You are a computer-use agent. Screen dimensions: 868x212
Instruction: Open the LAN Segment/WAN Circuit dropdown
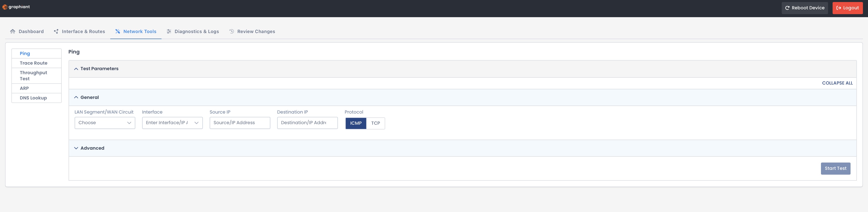(x=105, y=123)
